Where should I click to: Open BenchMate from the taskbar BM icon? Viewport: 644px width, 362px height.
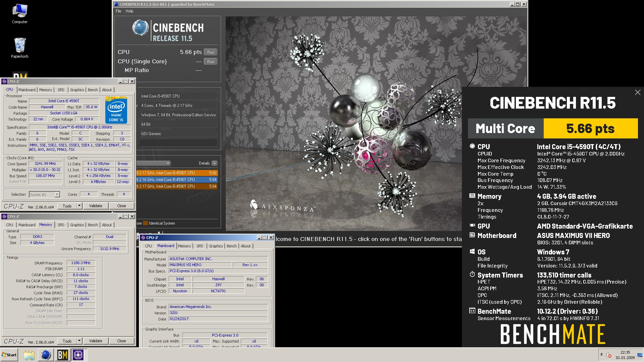62,355
